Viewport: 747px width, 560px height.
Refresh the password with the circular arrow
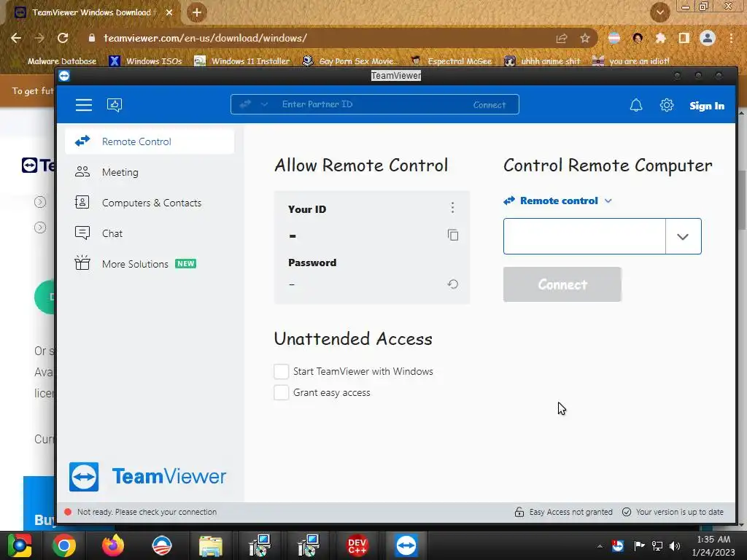(452, 284)
